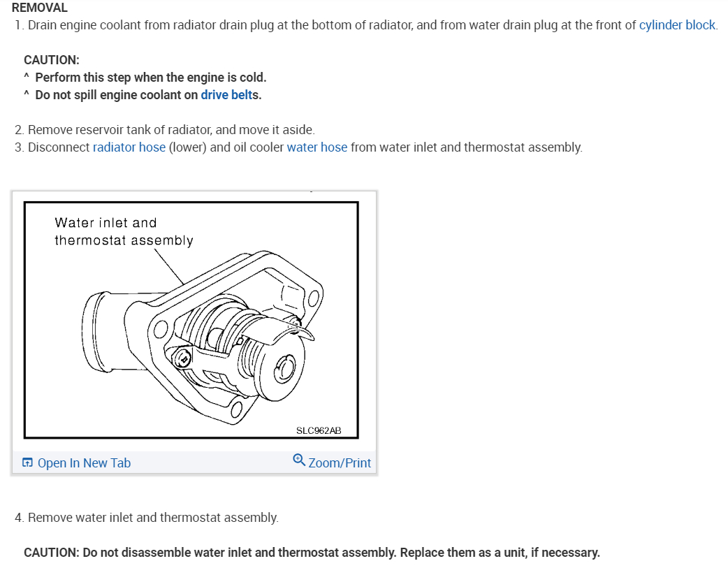Viewport: 728px width, 568px height.
Task: Open the 'cylinder block' link
Action: point(677,25)
